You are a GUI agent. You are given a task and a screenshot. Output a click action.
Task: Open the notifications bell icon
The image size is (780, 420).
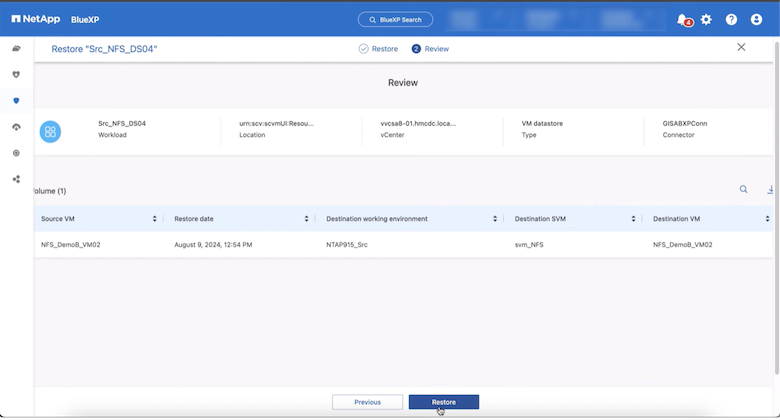(682, 19)
